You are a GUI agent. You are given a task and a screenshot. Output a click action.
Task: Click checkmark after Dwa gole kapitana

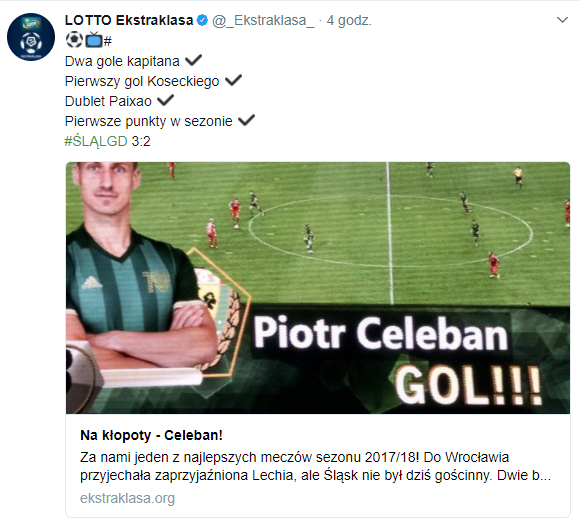(193, 60)
